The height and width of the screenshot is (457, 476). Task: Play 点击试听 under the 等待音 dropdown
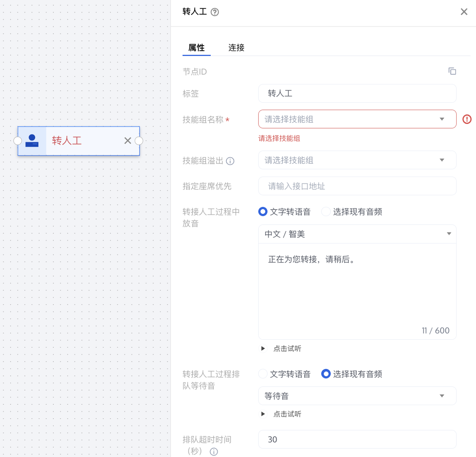(x=263, y=414)
